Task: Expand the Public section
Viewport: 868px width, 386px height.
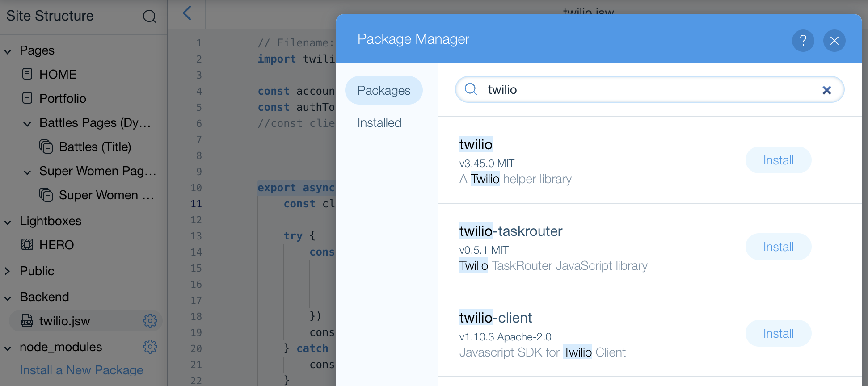Action: coord(8,271)
